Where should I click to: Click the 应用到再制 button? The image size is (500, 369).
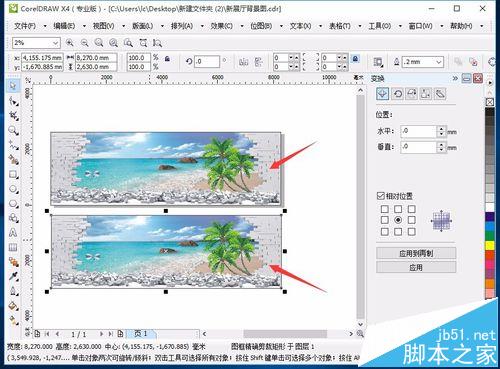pyautogui.click(x=416, y=253)
